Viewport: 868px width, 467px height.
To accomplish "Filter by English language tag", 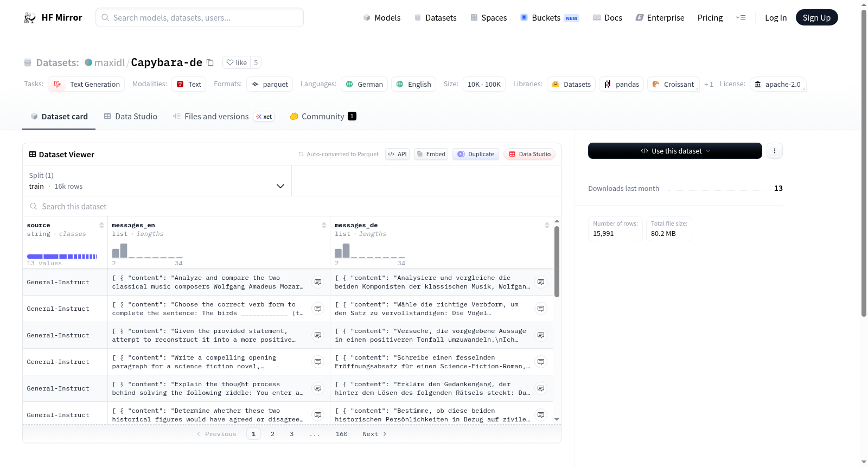I will pyautogui.click(x=413, y=84).
